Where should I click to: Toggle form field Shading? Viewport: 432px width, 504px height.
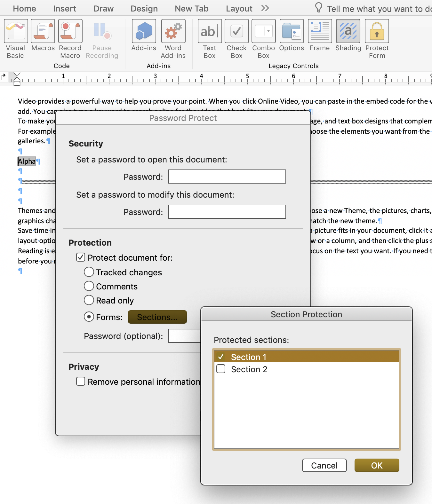[348, 31]
